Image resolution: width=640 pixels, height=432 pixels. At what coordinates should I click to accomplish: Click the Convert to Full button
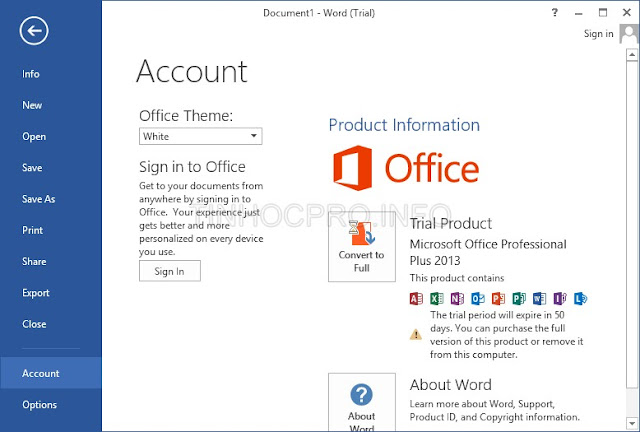pyautogui.click(x=362, y=246)
